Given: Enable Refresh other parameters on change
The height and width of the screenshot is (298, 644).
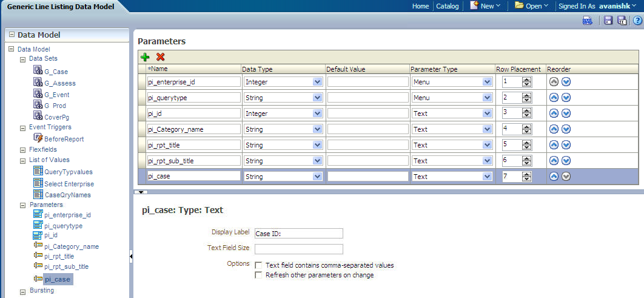Looking at the screenshot, I should [x=258, y=275].
